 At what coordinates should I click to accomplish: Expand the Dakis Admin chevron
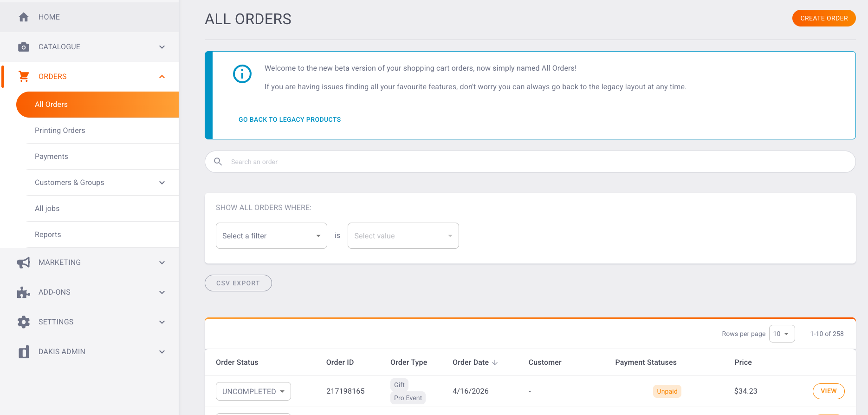tap(162, 352)
